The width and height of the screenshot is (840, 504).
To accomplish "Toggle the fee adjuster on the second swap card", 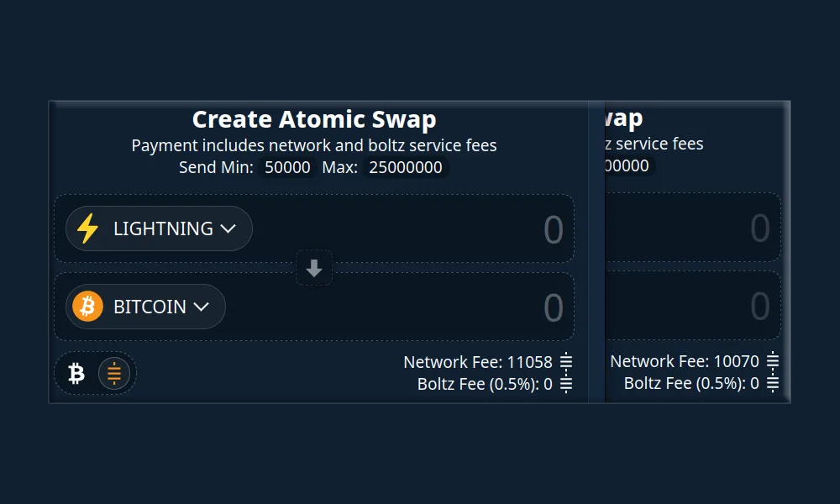I will coord(773,383).
